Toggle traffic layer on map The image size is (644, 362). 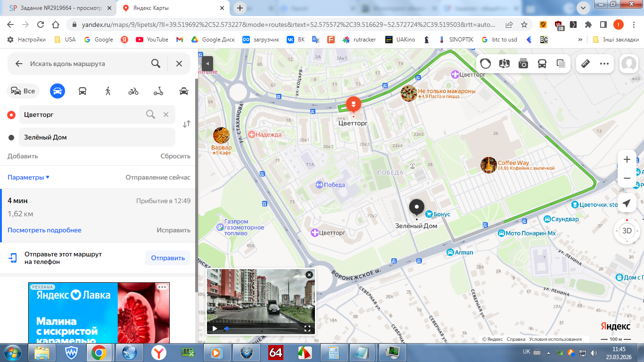click(x=486, y=64)
